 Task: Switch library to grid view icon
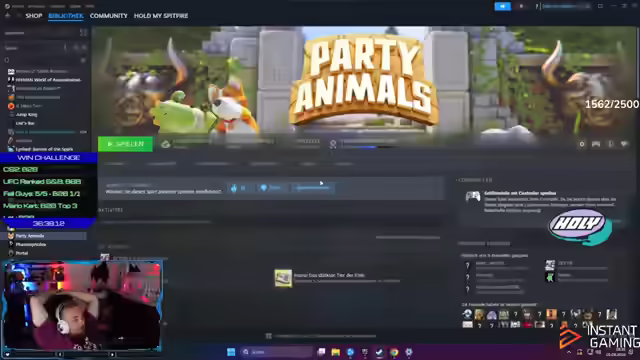tap(83, 33)
